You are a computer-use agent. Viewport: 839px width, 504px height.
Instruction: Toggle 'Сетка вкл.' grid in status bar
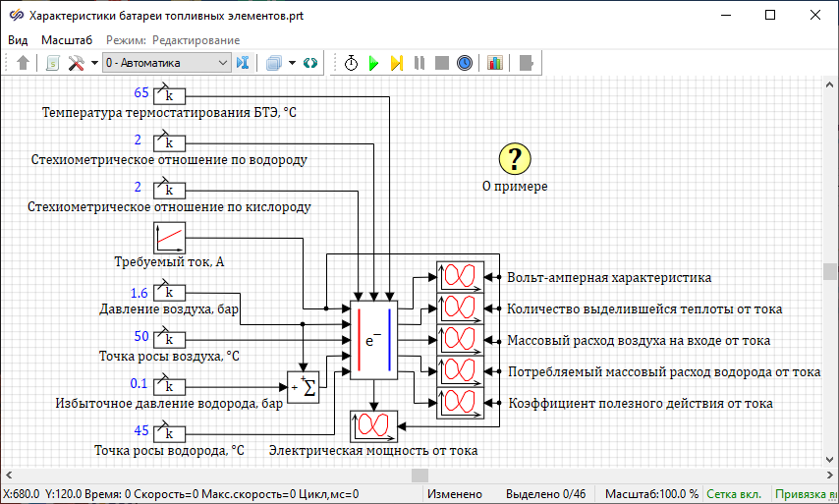tap(736, 494)
